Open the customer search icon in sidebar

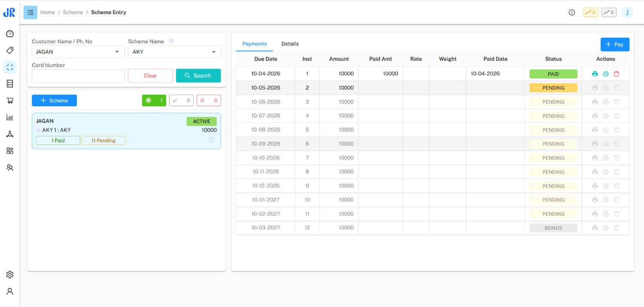(x=10, y=168)
